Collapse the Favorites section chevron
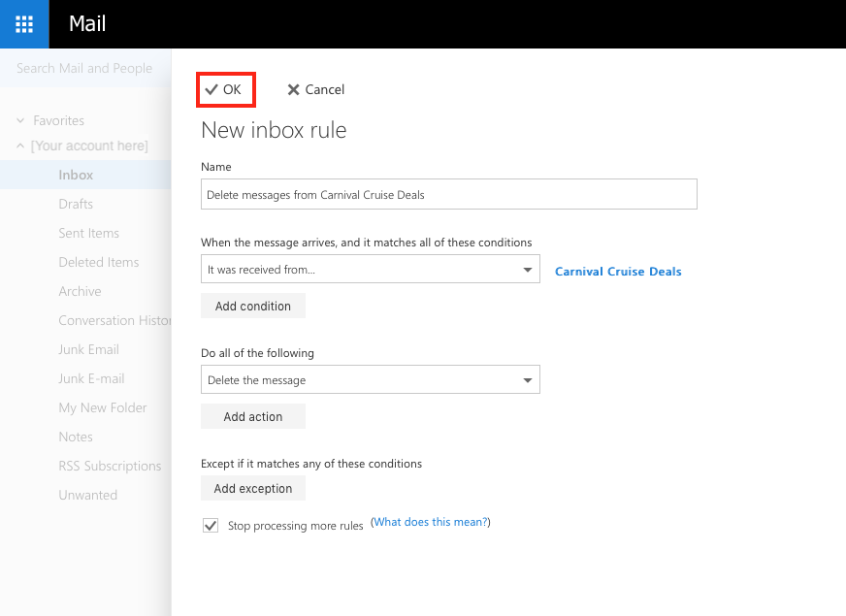Viewport: 846px width, 616px height. 20,121
